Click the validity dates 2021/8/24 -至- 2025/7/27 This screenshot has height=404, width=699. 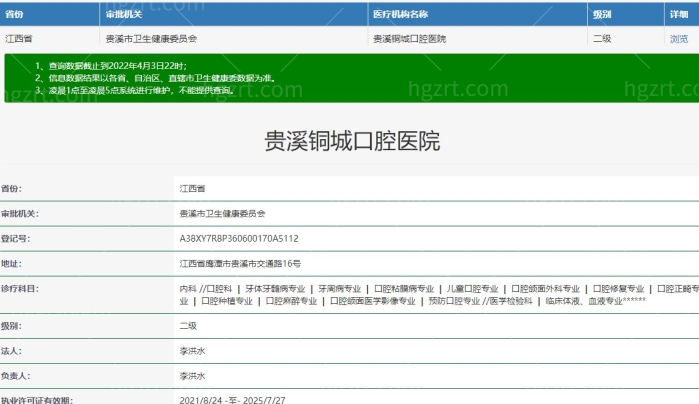(232, 400)
